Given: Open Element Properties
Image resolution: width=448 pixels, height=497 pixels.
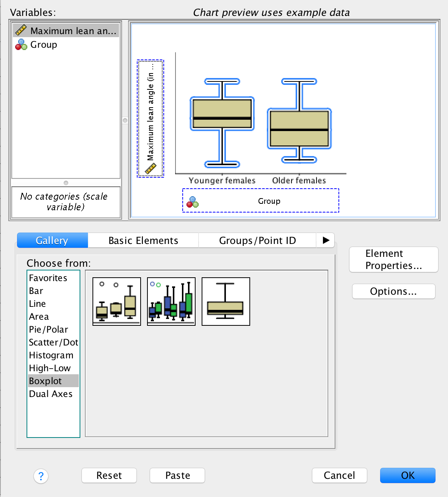Looking at the screenshot, I should (393, 259).
